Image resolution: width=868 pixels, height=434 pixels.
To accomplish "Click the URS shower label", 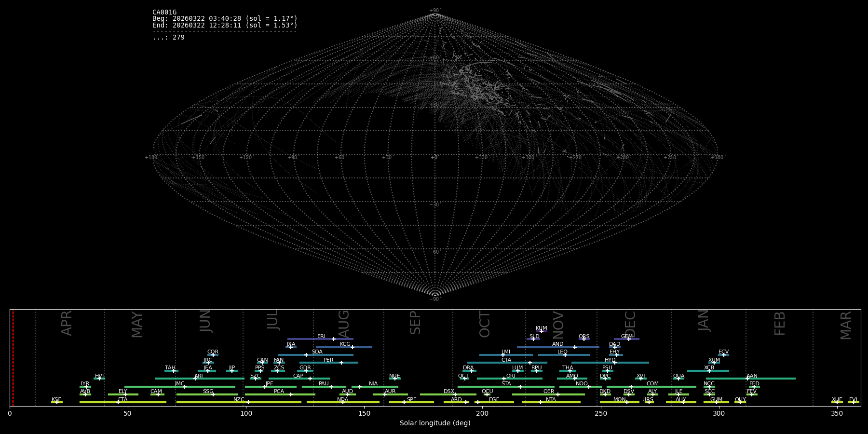I will tap(648, 400).
